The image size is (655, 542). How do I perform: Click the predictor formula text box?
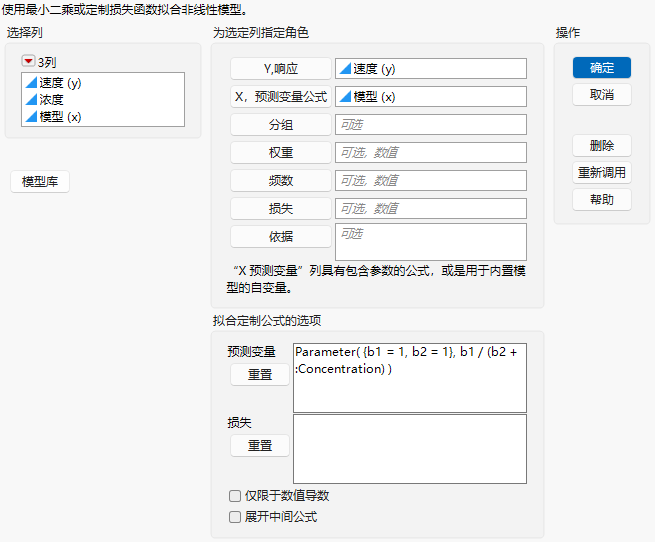point(410,378)
